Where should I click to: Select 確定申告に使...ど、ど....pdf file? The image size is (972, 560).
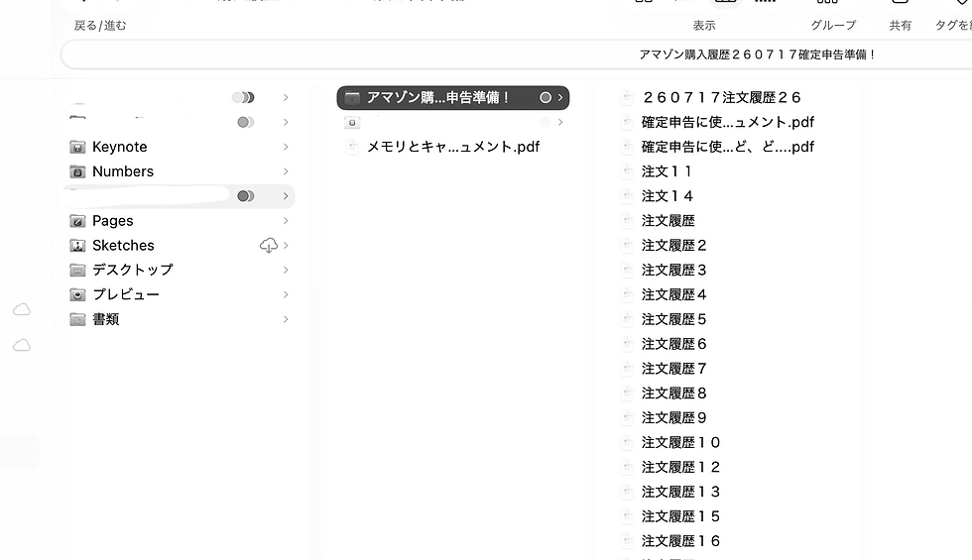pyautogui.click(x=728, y=147)
